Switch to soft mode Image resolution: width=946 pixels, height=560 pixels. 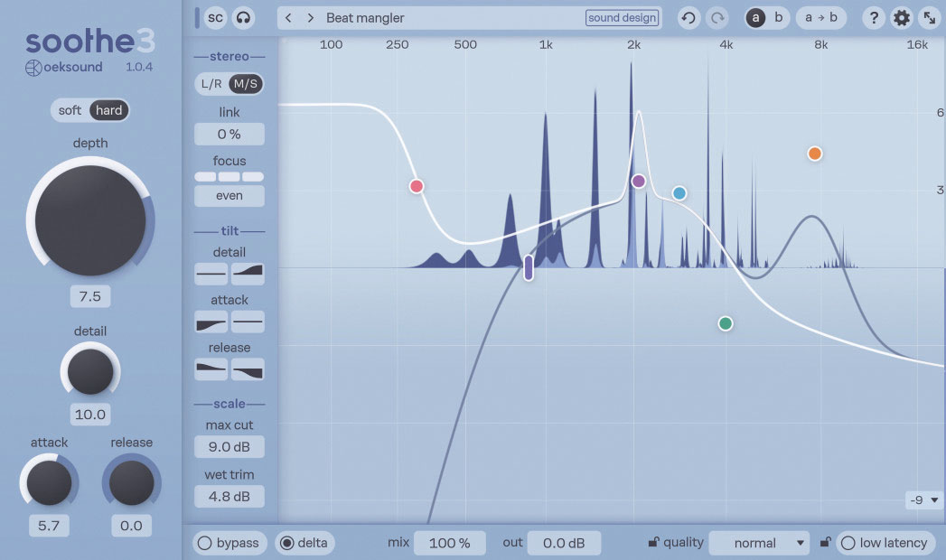pyautogui.click(x=70, y=110)
